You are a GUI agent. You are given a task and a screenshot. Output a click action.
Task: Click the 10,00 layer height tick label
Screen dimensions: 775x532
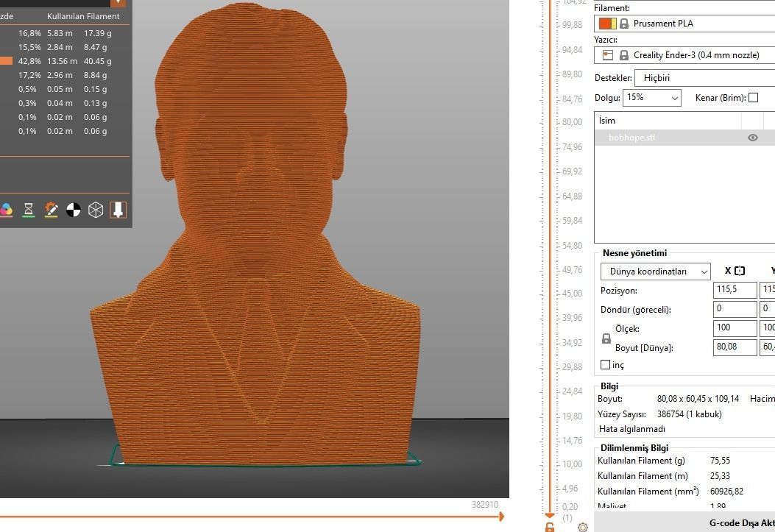tap(572, 464)
